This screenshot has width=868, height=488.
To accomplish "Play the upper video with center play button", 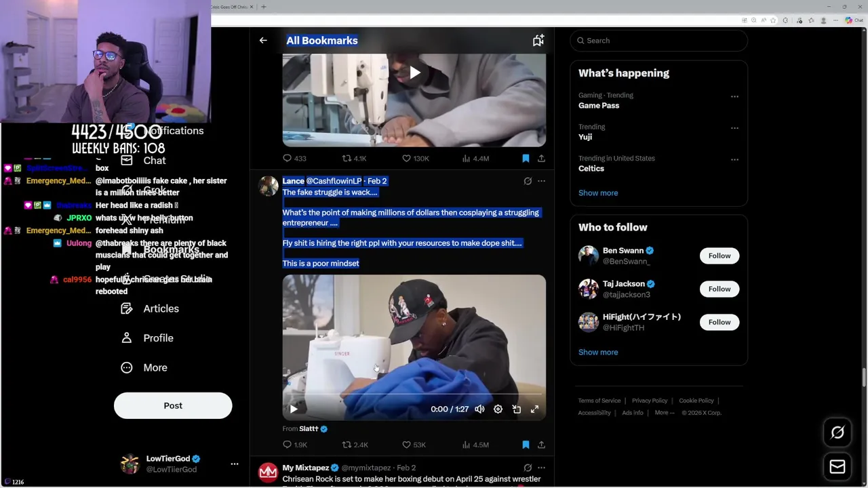I will pos(414,73).
